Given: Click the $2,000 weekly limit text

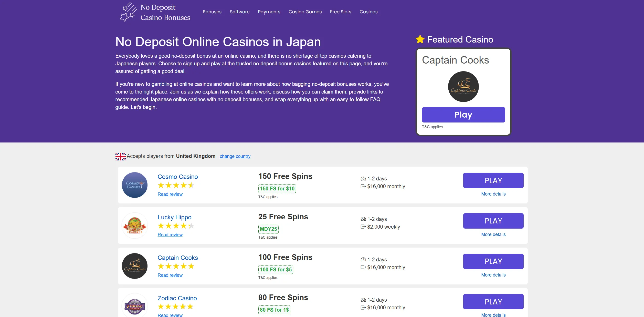Looking at the screenshot, I should point(383,227).
